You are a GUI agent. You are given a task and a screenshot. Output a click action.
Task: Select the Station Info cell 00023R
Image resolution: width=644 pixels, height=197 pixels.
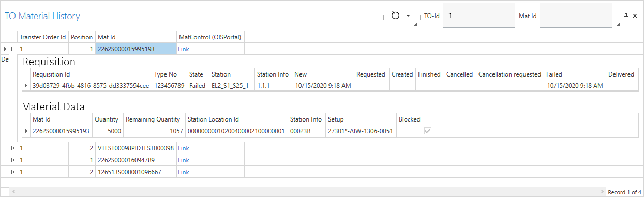(307, 131)
